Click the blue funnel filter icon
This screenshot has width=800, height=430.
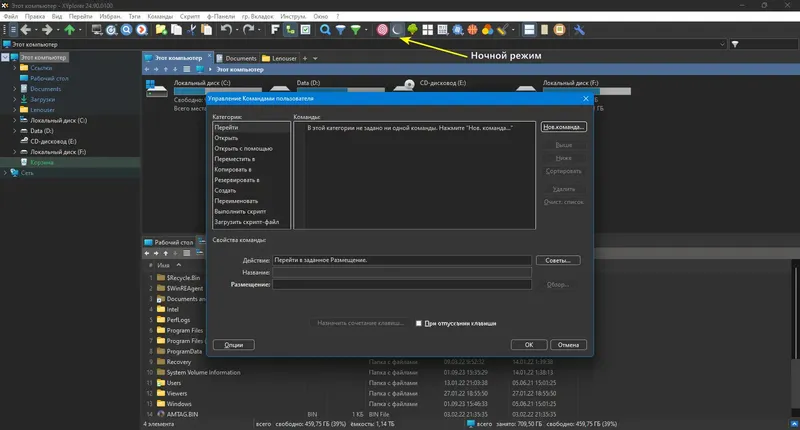(x=340, y=30)
